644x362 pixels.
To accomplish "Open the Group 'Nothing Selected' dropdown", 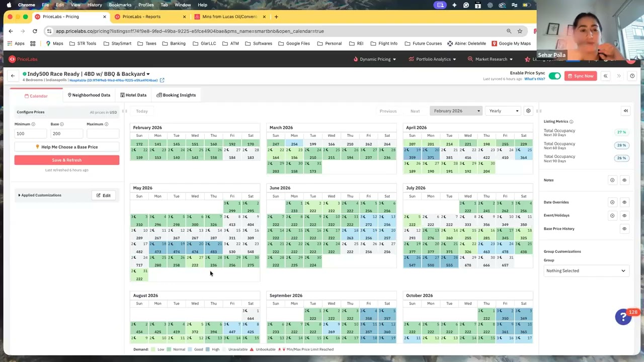I will point(586,270).
